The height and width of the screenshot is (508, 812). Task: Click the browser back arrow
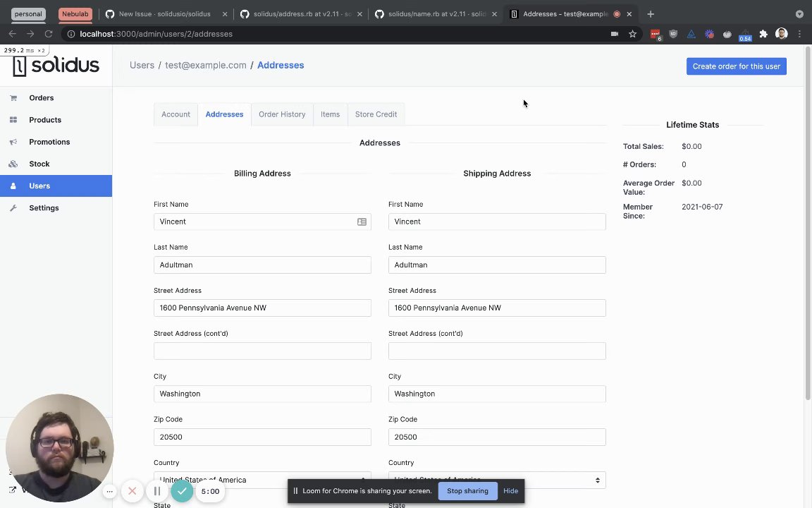point(13,34)
